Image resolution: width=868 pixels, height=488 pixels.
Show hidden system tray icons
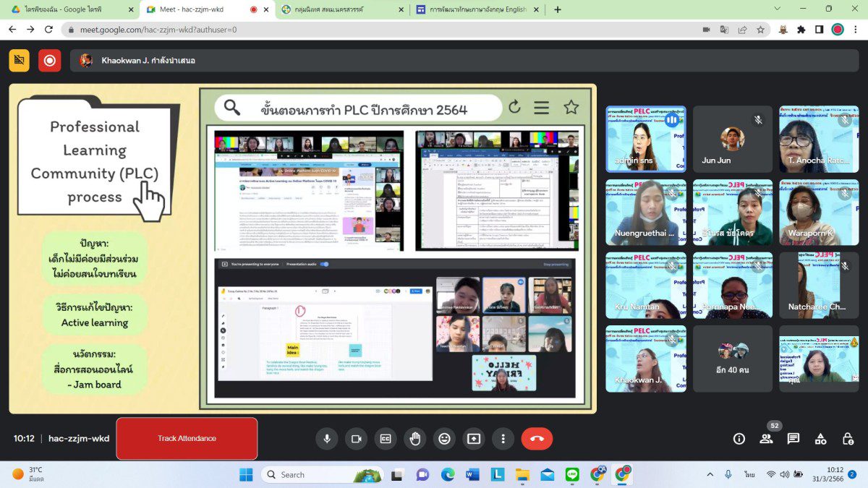coord(710,474)
